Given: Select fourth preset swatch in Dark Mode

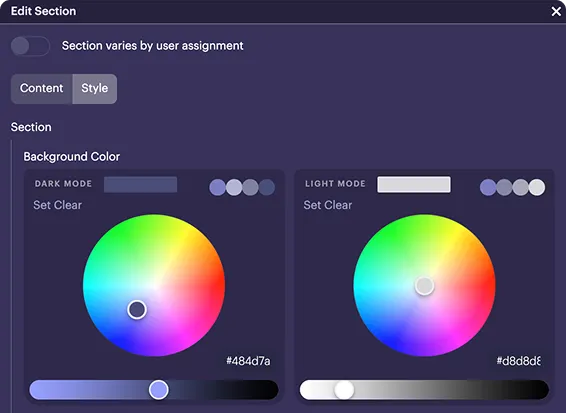Looking at the screenshot, I should click(x=267, y=187).
